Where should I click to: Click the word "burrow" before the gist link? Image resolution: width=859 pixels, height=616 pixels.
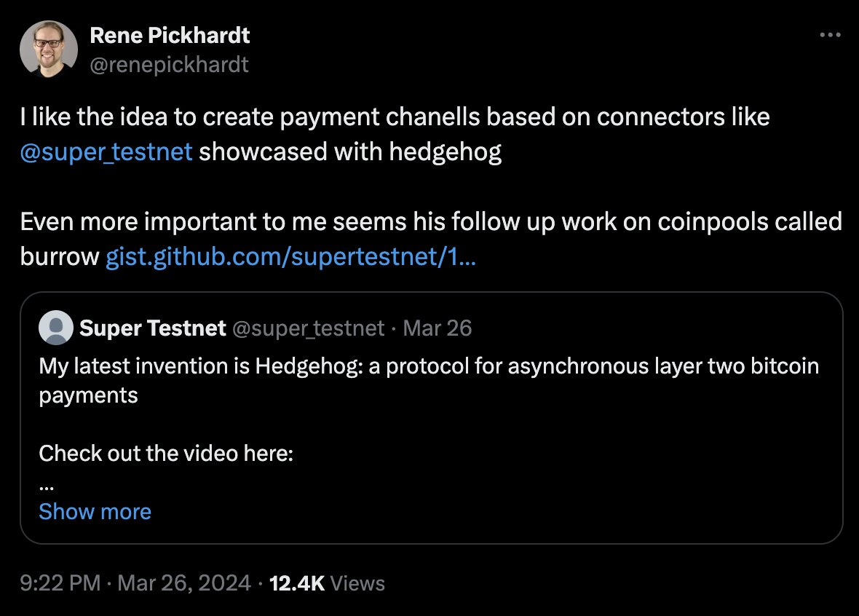[60, 257]
